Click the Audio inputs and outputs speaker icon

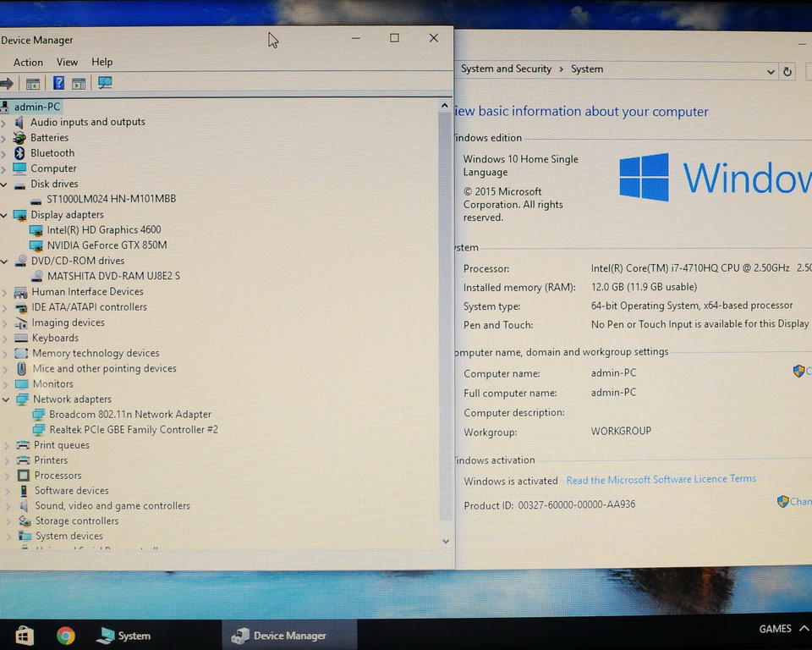[19, 122]
